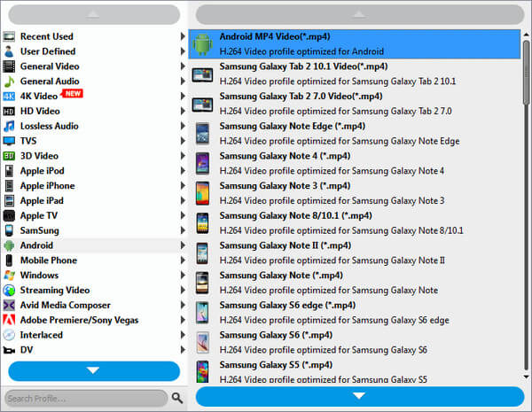
Task: Click the profile list scrollbar down arrow
Action: 526,377
